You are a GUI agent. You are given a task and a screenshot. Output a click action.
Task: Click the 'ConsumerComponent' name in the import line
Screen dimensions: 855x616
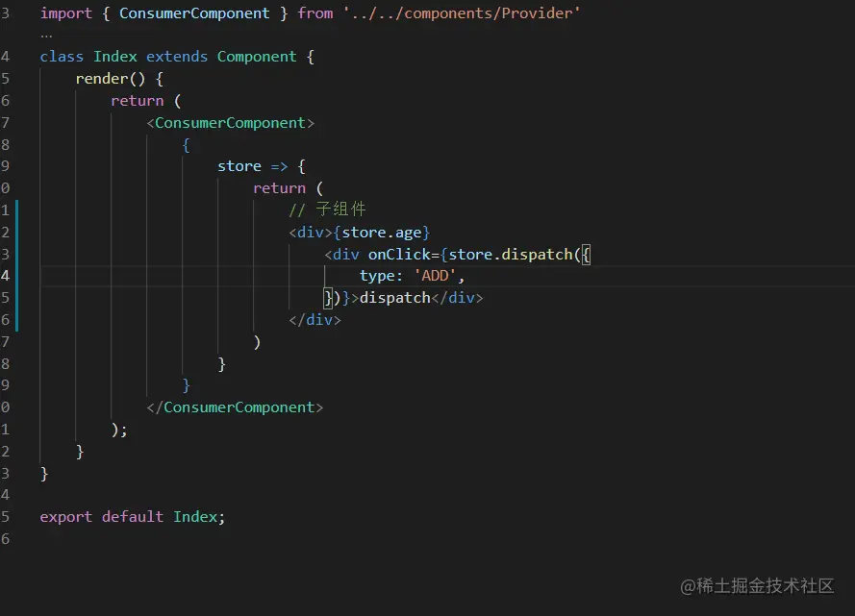click(194, 13)
